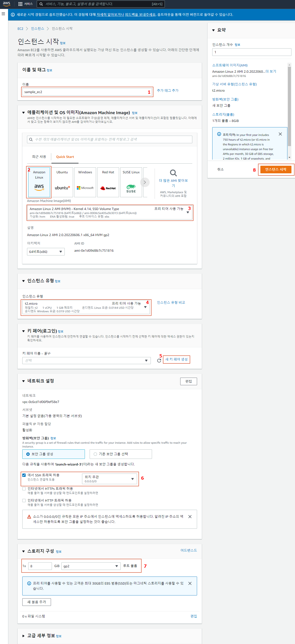Open the AWS home logo
The image size is (295, 644).
coord(6,4)
